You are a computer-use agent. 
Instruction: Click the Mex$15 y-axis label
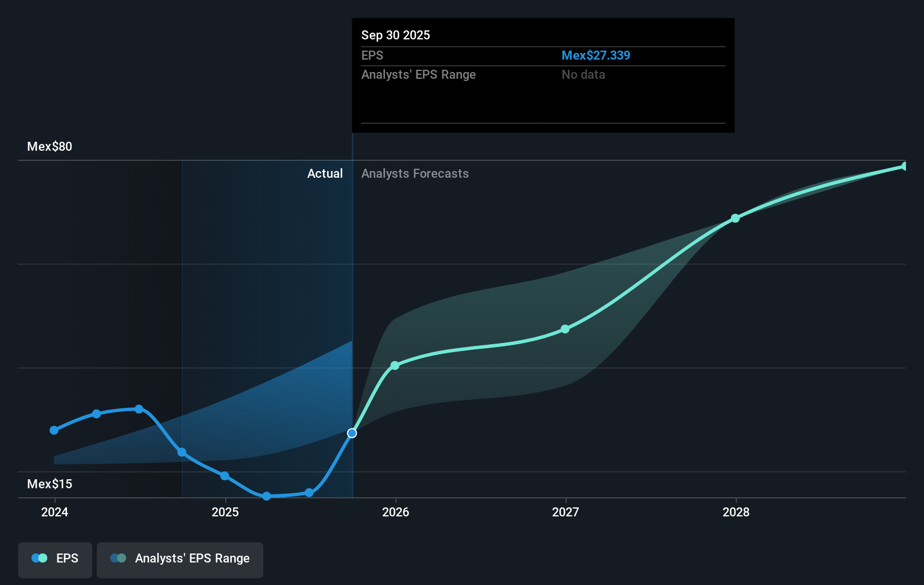50,484
